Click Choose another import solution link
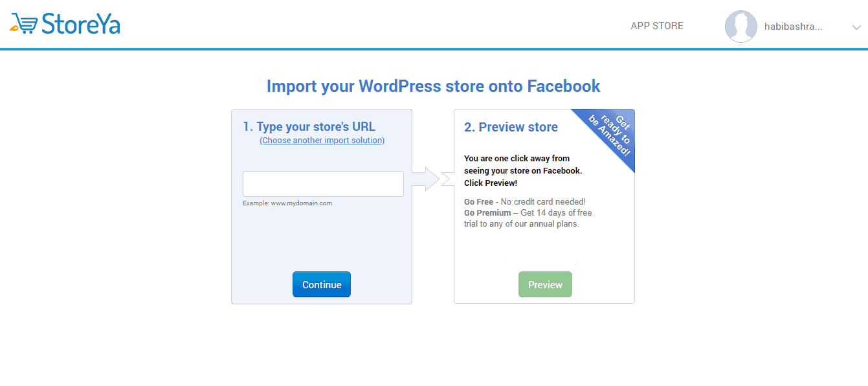 coord(322,141)
